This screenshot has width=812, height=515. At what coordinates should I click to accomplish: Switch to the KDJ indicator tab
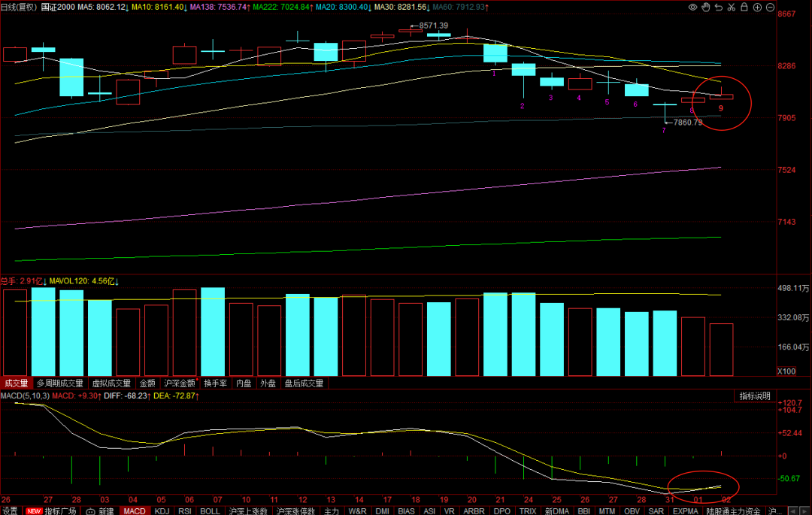[x=162, y=510]
